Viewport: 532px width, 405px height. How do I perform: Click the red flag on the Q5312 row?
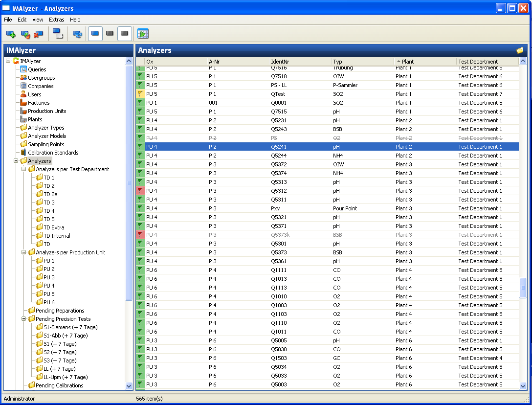[x=140, y=191]
